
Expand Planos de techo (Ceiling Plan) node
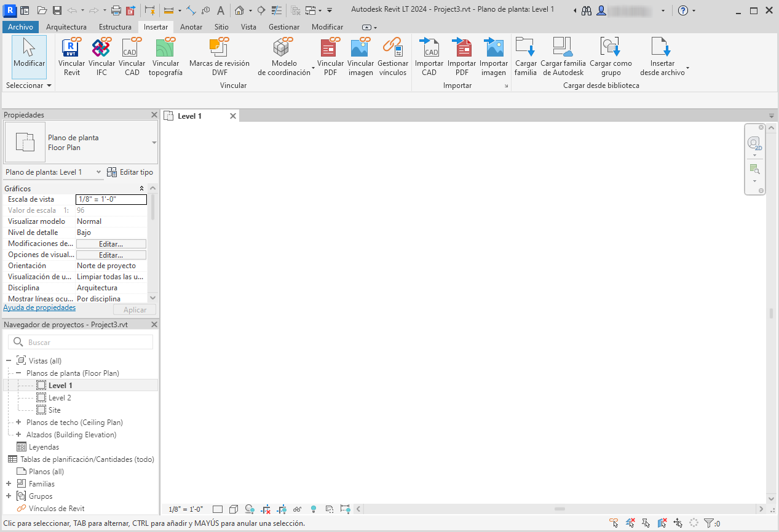pos(18,423)
